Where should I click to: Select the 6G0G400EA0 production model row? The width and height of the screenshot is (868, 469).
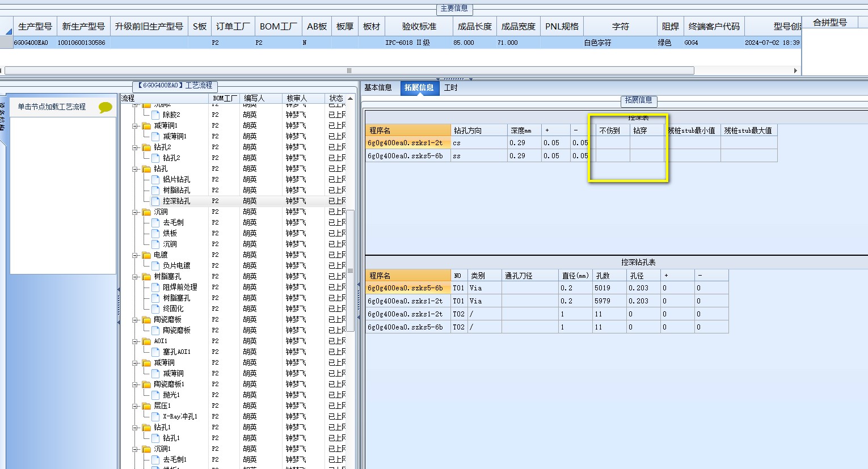pos(400,43)
